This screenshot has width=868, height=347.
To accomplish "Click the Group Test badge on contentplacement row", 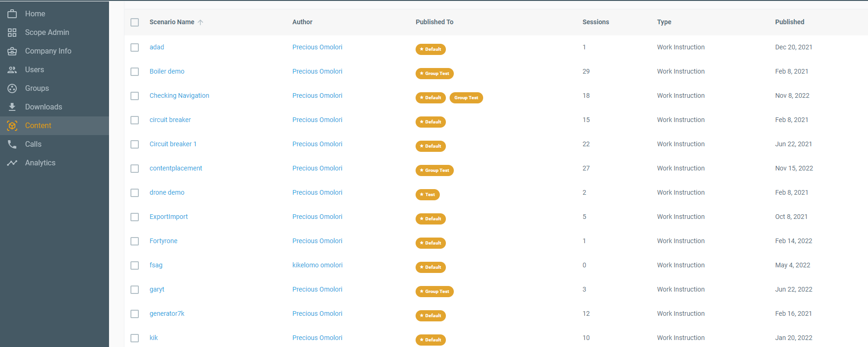I will [x=434, y=170].
